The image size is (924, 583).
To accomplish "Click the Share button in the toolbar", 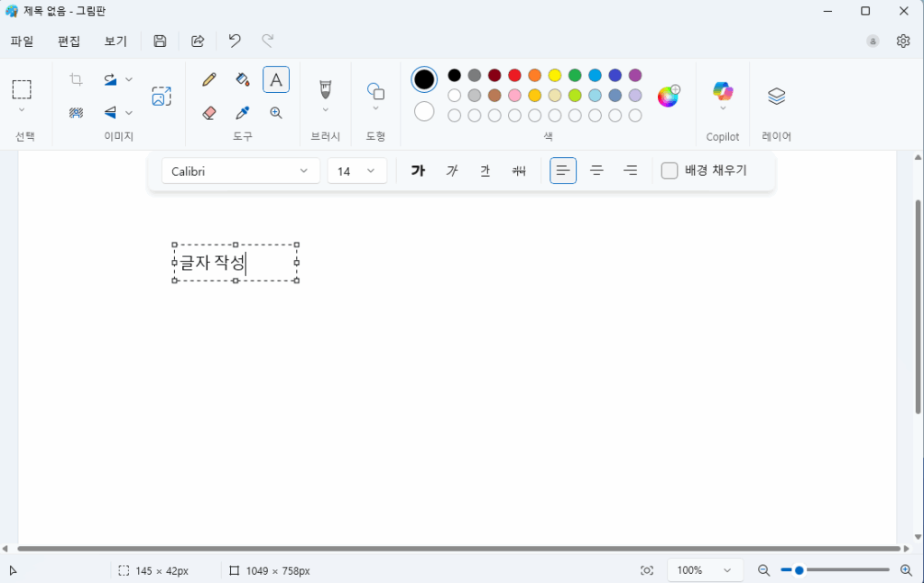I will [198, 41].
